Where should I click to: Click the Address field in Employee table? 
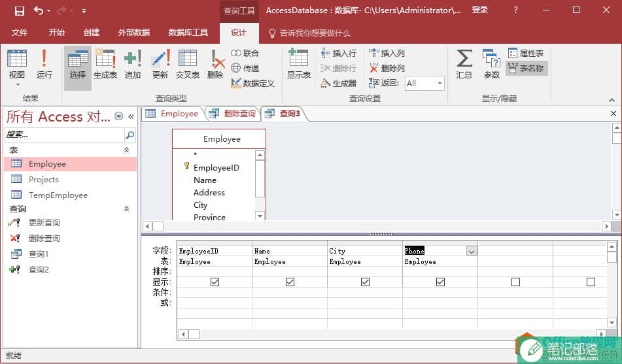[209, 193]
